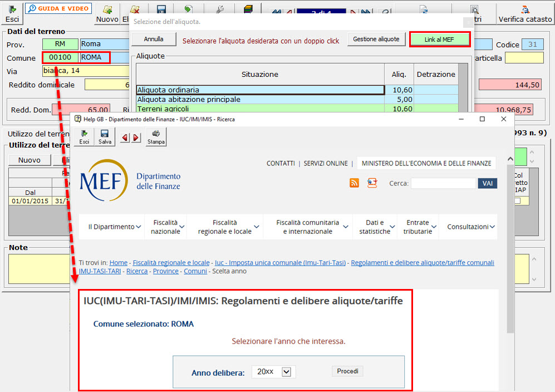This screenshot has width=555, height=392.
Task: Click the VAI search button
Action: pos(488,183)
